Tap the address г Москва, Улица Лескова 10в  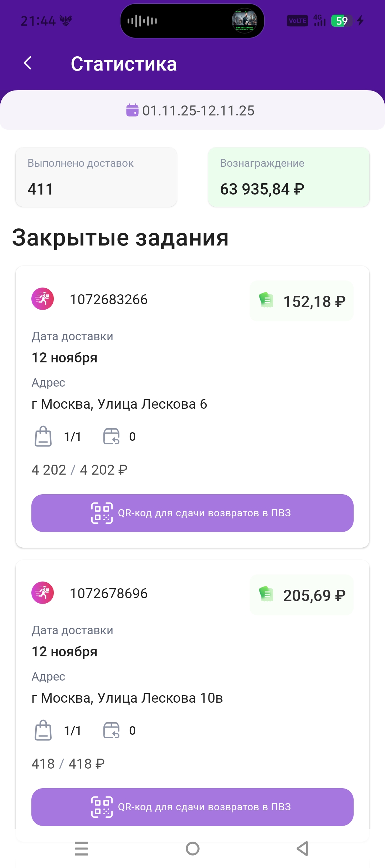127,698
